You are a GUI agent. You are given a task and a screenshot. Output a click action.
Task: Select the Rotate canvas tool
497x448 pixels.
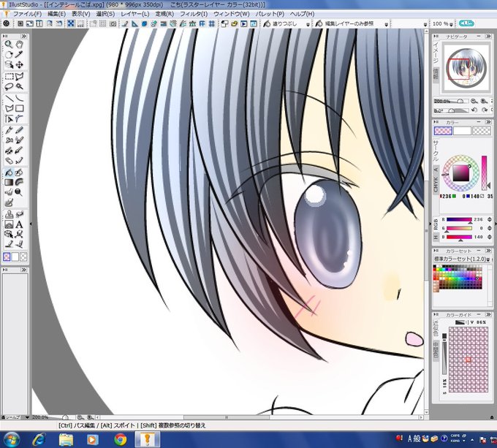tap(9, 55)
